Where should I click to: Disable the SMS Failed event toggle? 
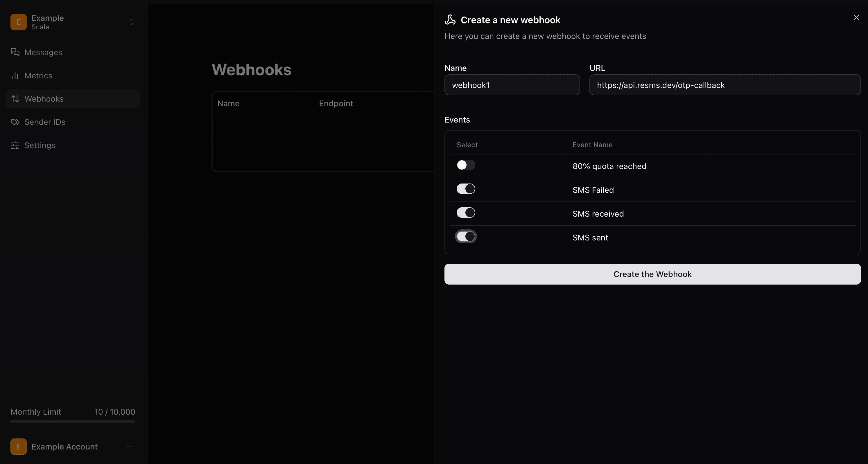(x=466, y=188)
